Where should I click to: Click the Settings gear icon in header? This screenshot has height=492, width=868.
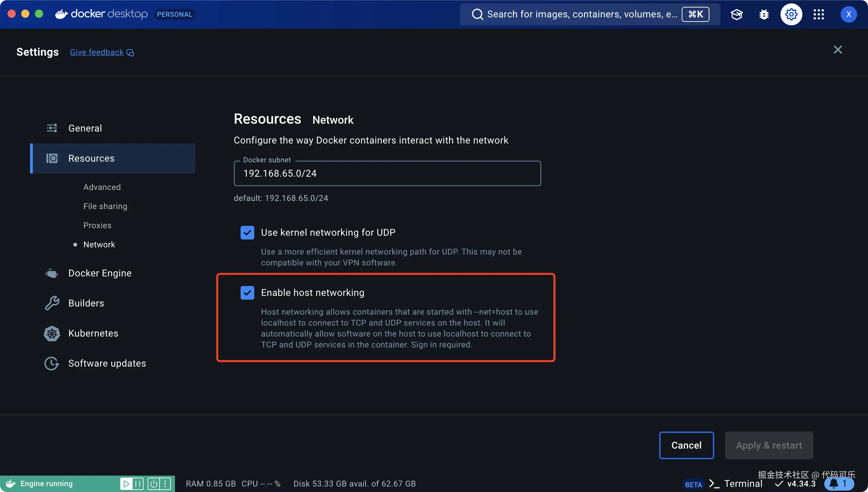(x=791, y=14)
